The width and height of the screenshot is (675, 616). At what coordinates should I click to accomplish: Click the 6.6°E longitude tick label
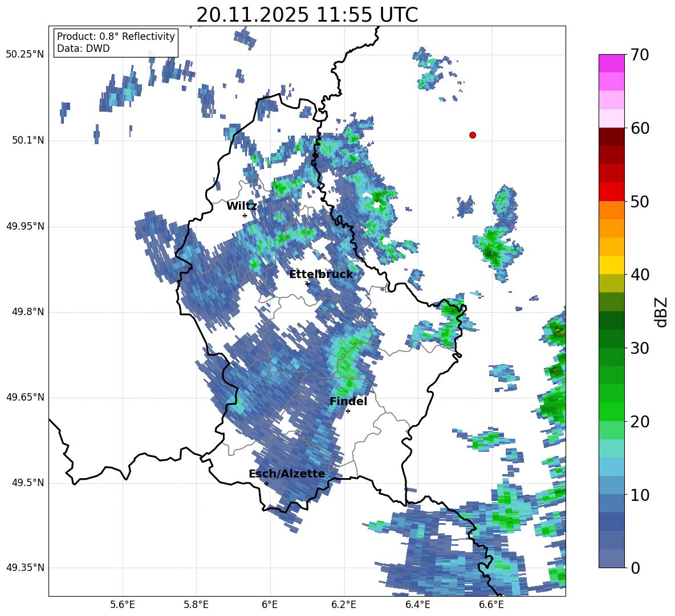click(x=491, y=605)
